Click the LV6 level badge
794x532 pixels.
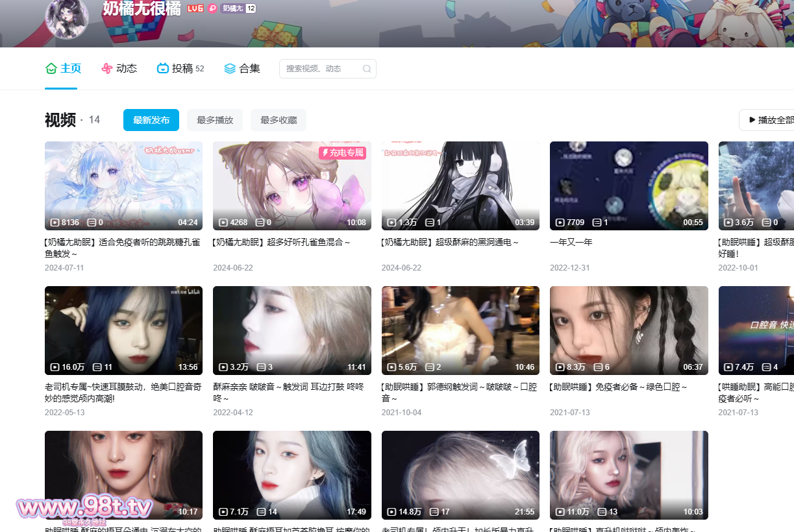(195, 8)
